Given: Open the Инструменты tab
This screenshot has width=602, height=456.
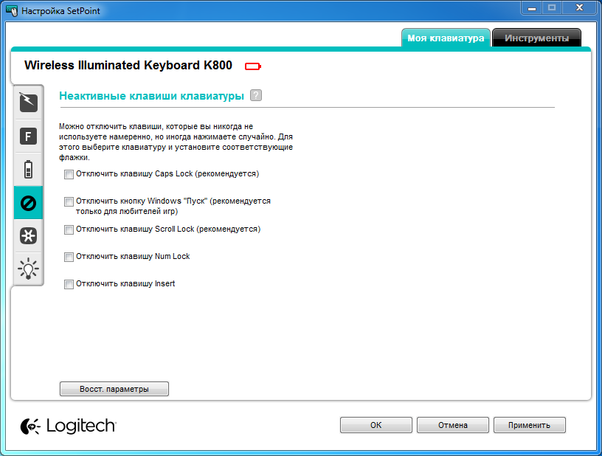Looking at the screenshot, I should click(537, 38).
